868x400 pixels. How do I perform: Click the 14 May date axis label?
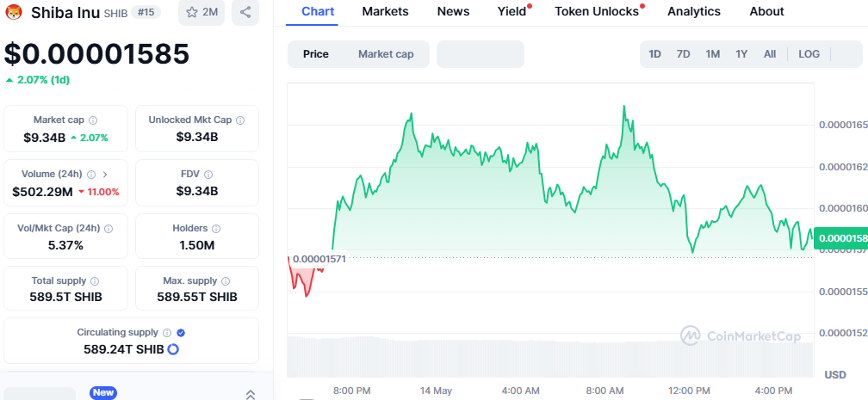[436, 391]
